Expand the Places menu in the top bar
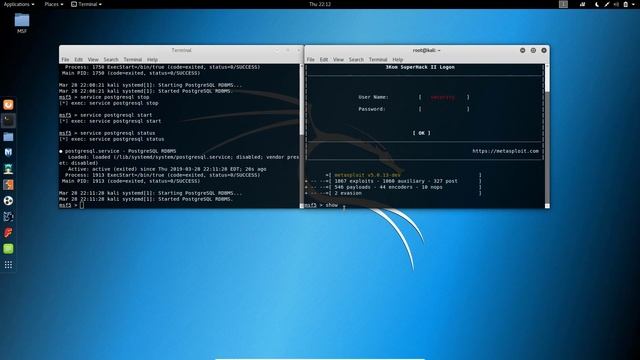The image size is (640, 360). 53,4
